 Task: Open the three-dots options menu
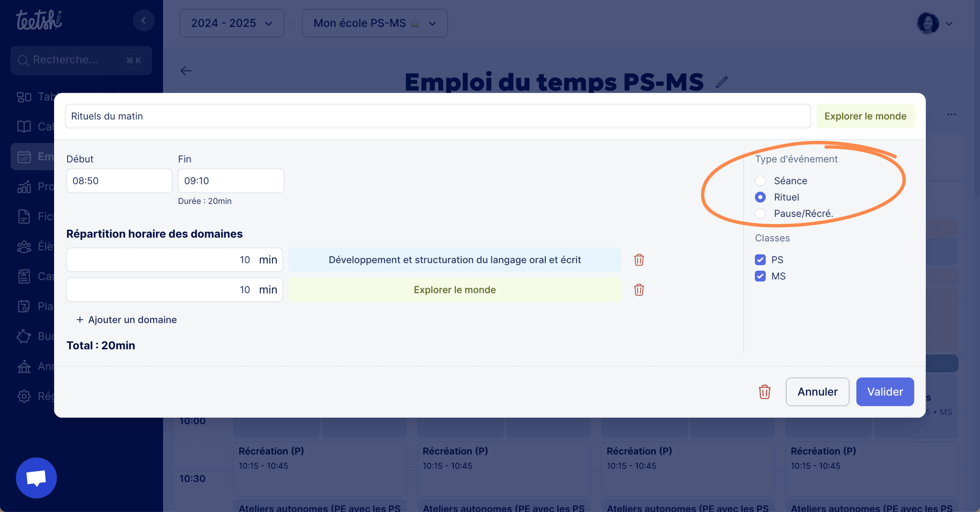tap(951, 115)
